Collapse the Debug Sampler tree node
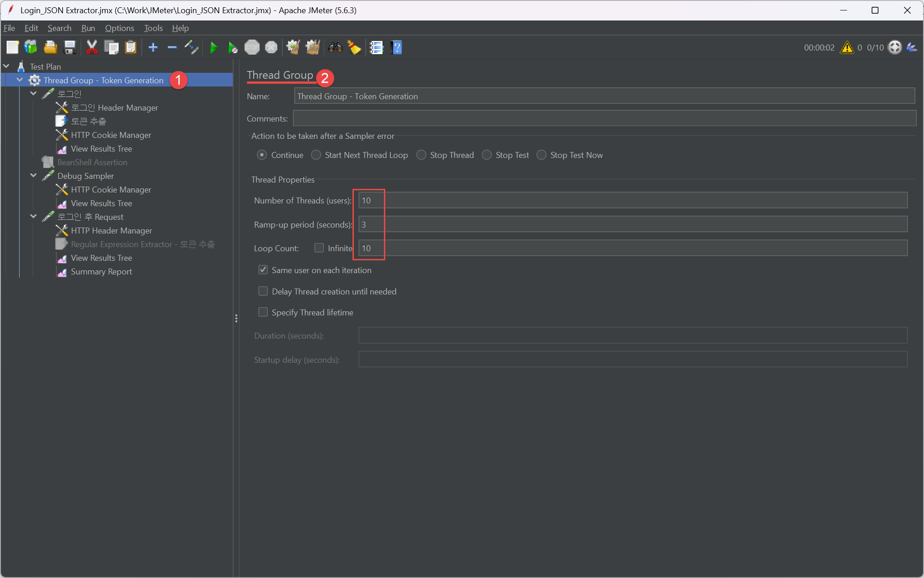This screenshot has width=924, height=578. 33,176
